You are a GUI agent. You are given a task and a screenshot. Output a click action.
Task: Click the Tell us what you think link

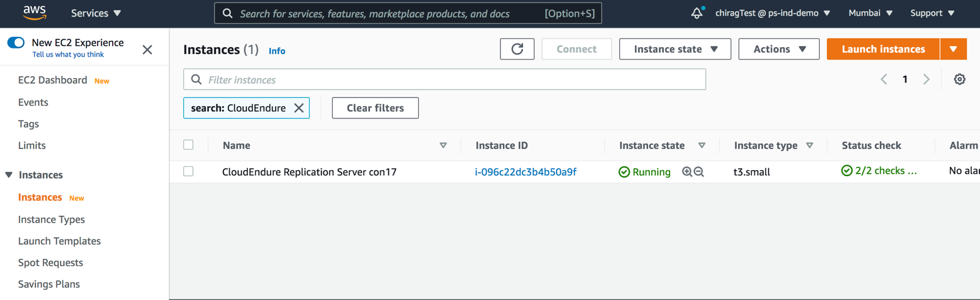(68, 55)
